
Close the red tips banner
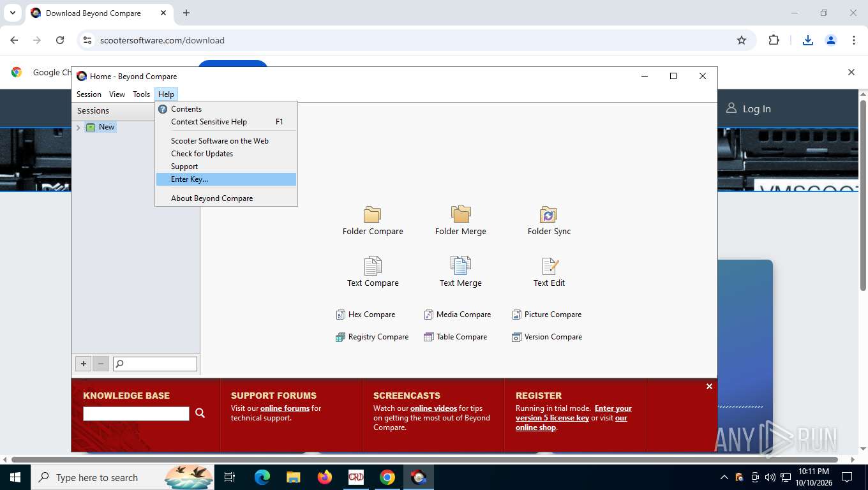pos(709,387)
